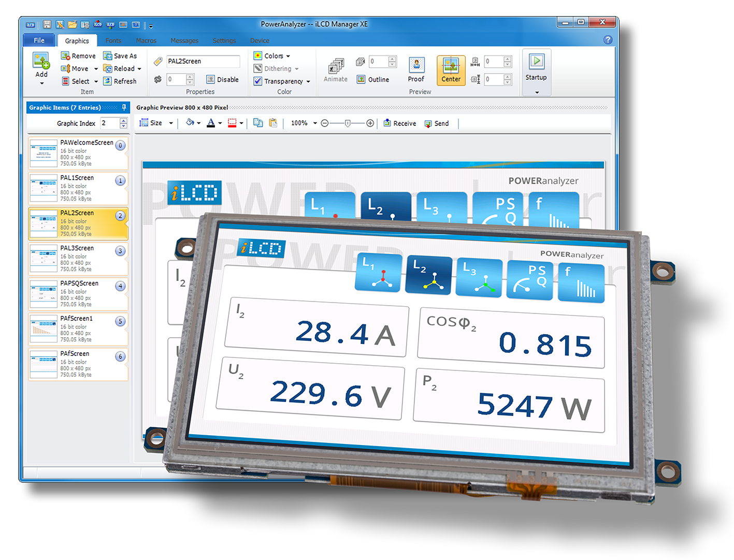Switch to the Settings ribbon tab
The height and width of the screenshot is (560, 734).
[x=224, y=40]
